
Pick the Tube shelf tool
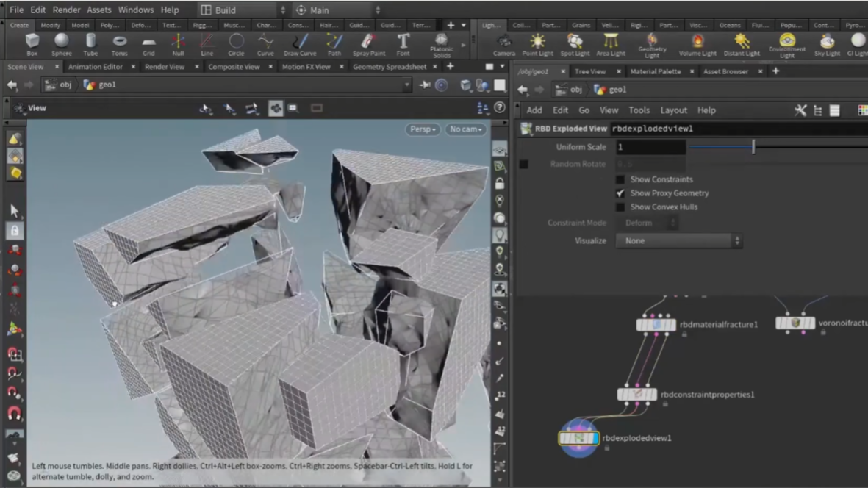coord(90,44)
